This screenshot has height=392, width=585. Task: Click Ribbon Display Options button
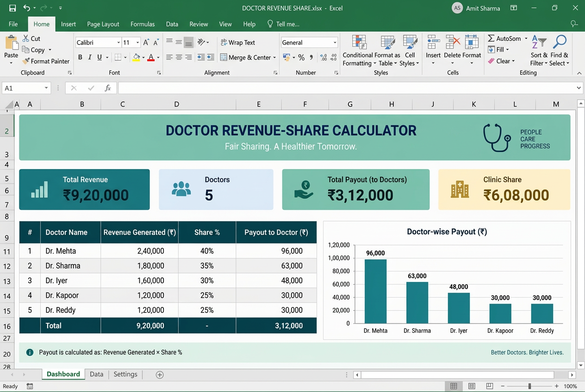click(513, 8)
